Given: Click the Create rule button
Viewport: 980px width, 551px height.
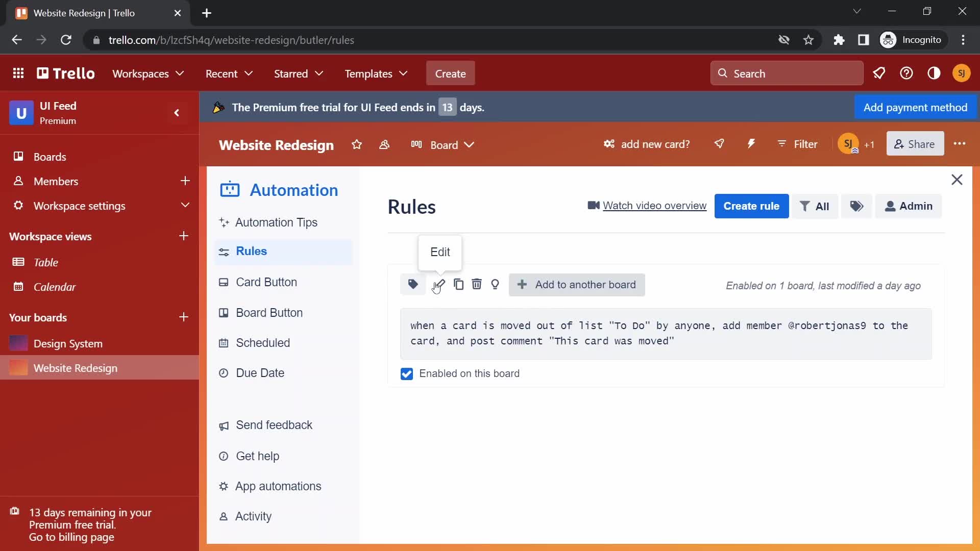Looking at the screenshot, I should (x=751, y=205).
